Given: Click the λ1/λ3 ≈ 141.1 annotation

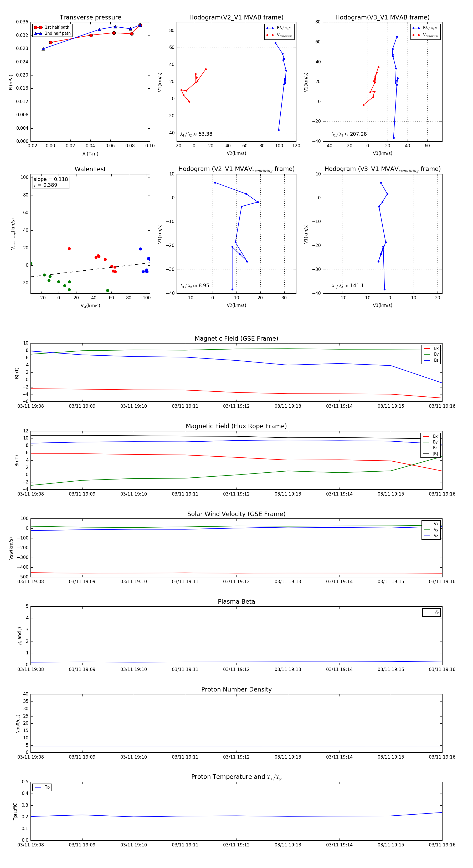Looking at the screenshot, I should [x=348, y=286].
